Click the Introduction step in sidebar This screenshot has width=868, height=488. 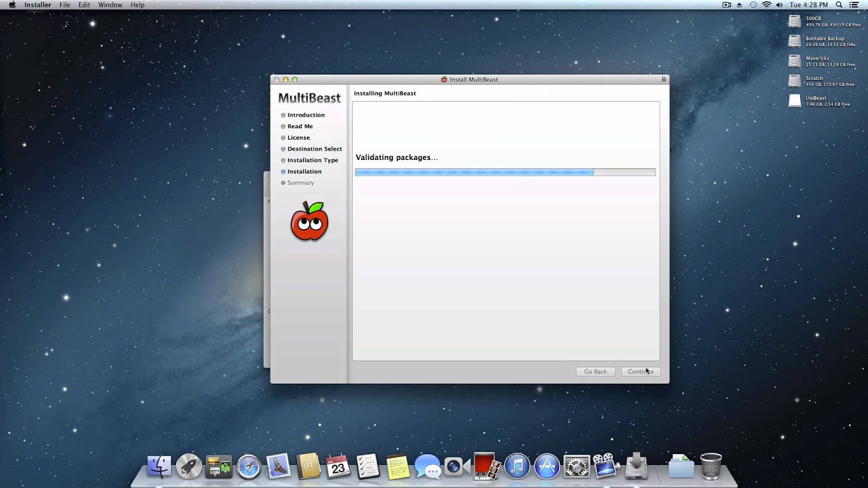click(306, 115)
